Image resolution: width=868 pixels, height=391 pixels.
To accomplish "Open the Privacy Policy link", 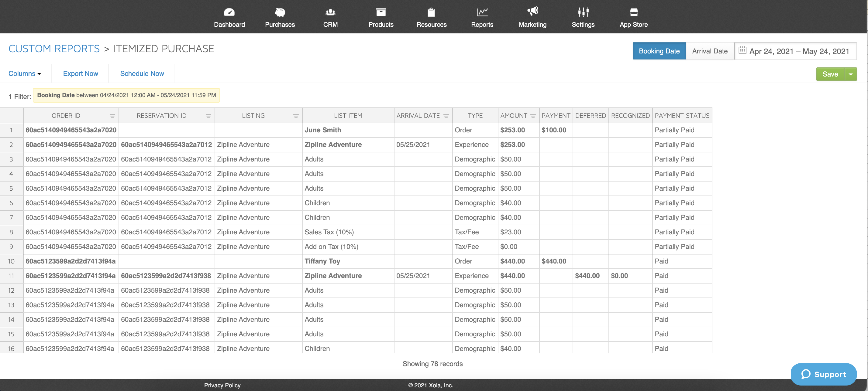I will pos(222,385).
